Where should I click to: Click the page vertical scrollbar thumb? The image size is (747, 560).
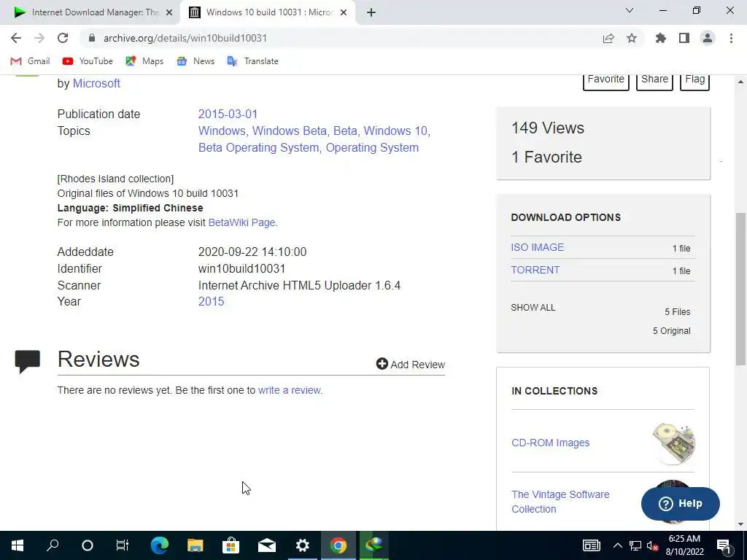(x=741, y=289)
